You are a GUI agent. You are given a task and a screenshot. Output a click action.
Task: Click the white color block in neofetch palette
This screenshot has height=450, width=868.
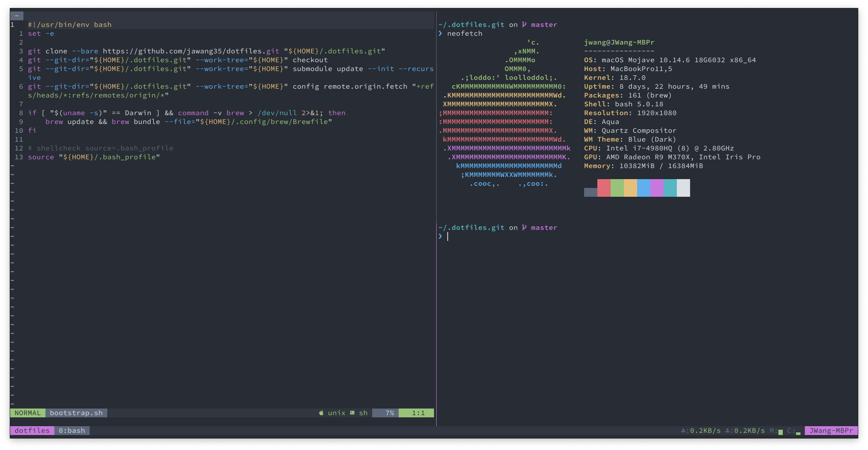(683, 188)
